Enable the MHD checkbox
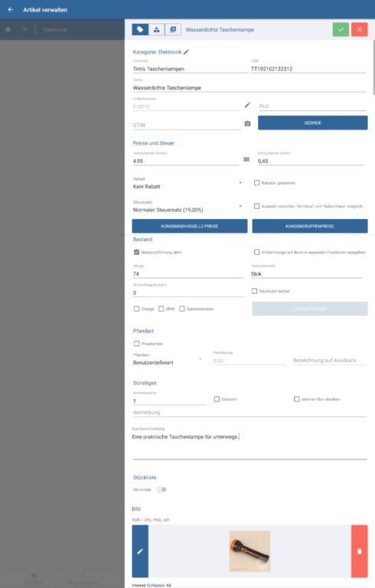 161,309
